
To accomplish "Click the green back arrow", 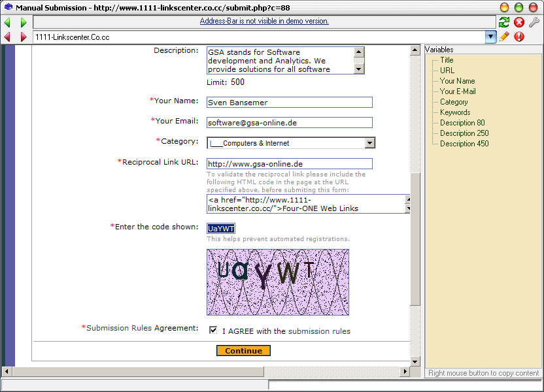I will [7, 22].
